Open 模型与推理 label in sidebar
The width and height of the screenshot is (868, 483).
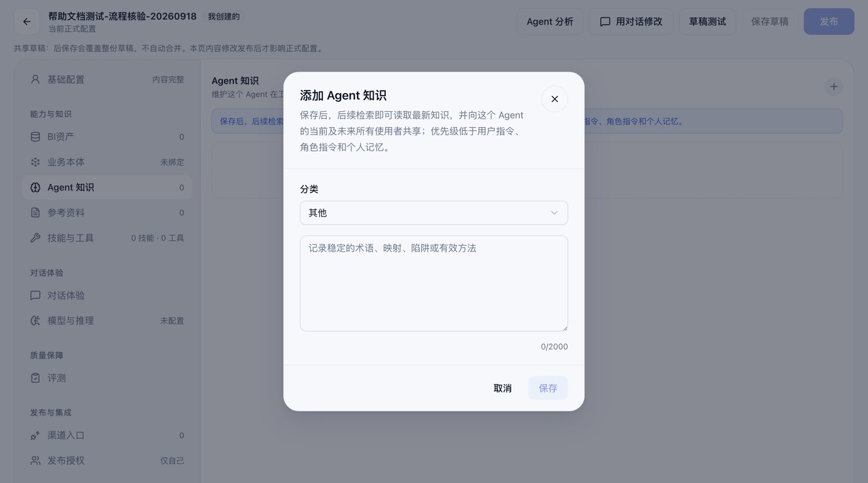[x=70, y=320]
